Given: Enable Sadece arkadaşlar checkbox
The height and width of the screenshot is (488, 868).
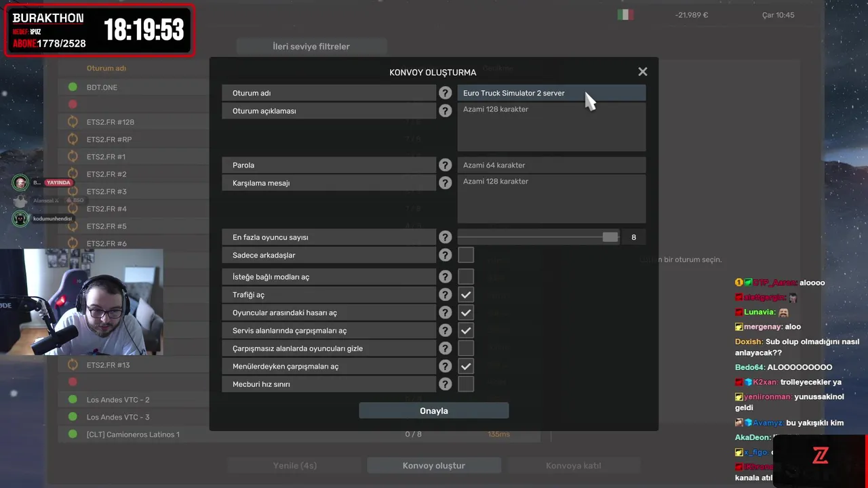Looking at the screenshot, I should (x=466, y=255).
